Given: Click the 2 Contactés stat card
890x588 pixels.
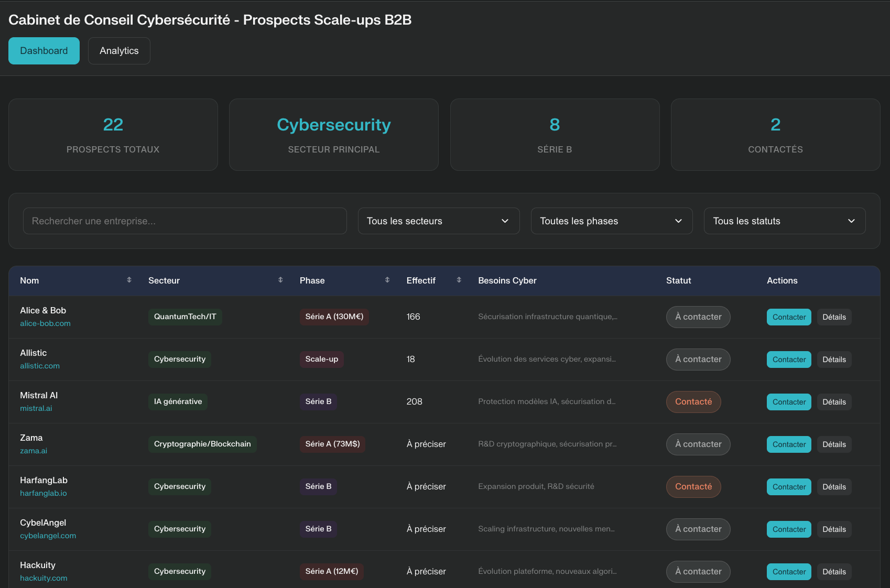Looking at the screenshot, I should [775, 135].
